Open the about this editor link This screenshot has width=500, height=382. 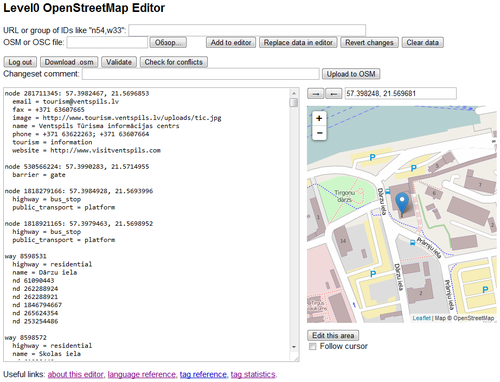(76, 375)
